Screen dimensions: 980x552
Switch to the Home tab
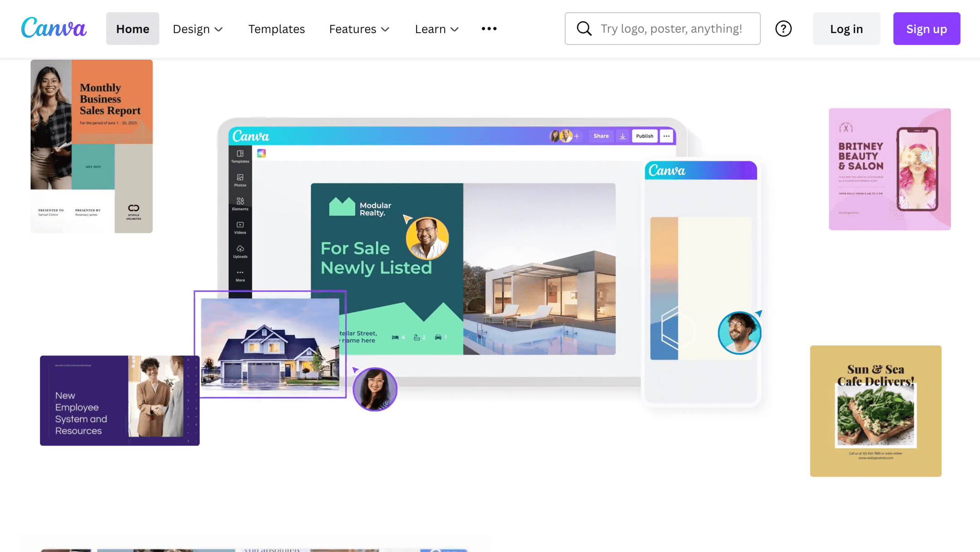click(x=132, y=29)
